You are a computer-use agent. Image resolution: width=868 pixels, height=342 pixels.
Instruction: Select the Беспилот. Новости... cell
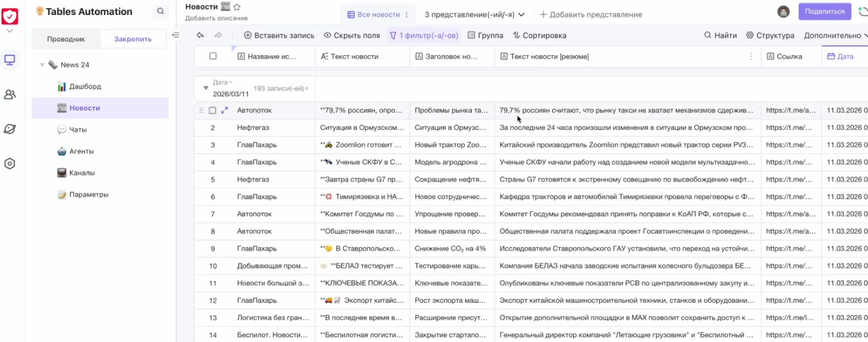[273, 335]
